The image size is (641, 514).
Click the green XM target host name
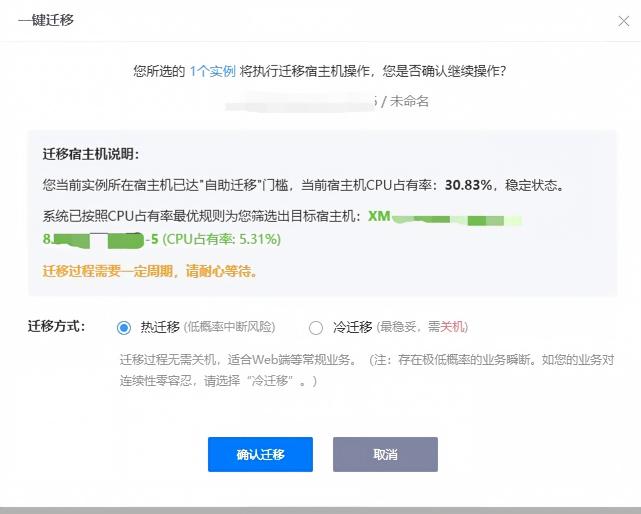pos(379,216)
